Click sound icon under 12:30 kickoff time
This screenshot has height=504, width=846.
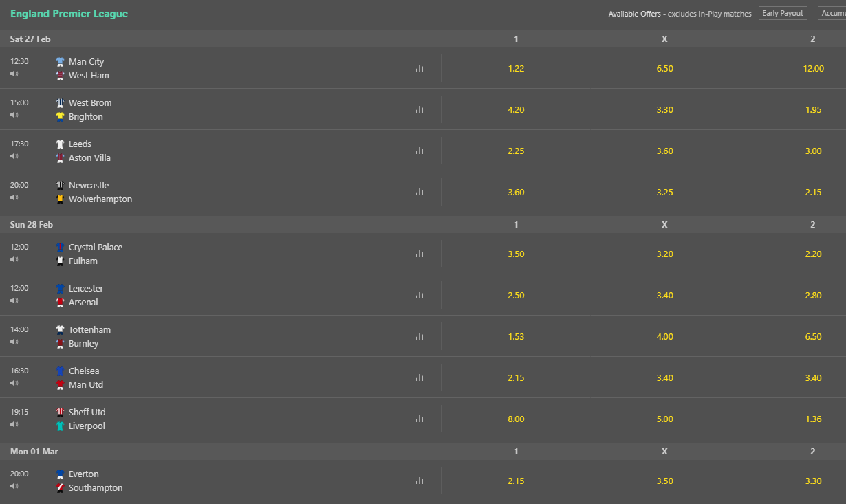pos(14,74)
